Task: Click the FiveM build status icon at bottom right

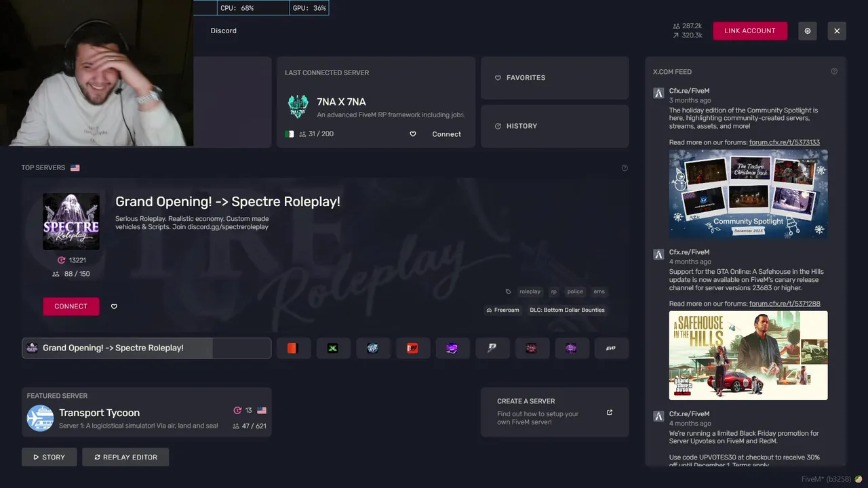Action: point(859,479)
